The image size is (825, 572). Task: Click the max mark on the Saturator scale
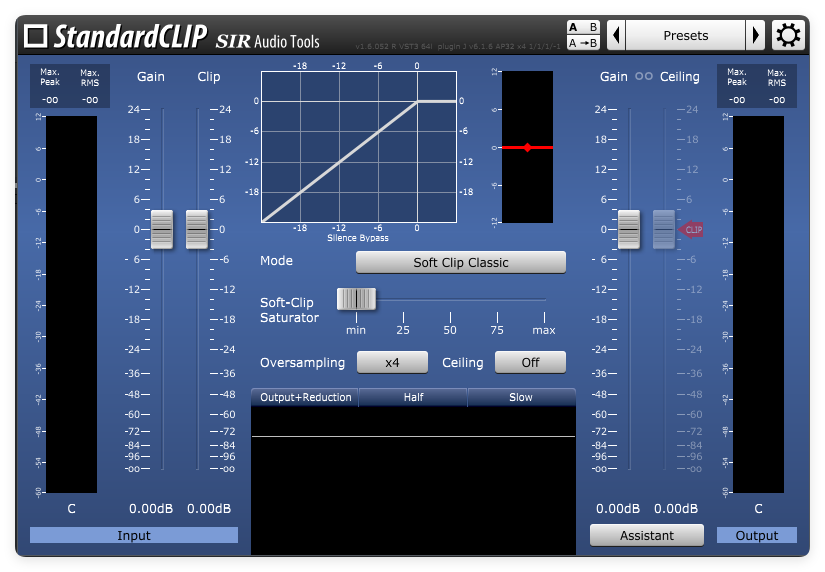tap(544, 330)
